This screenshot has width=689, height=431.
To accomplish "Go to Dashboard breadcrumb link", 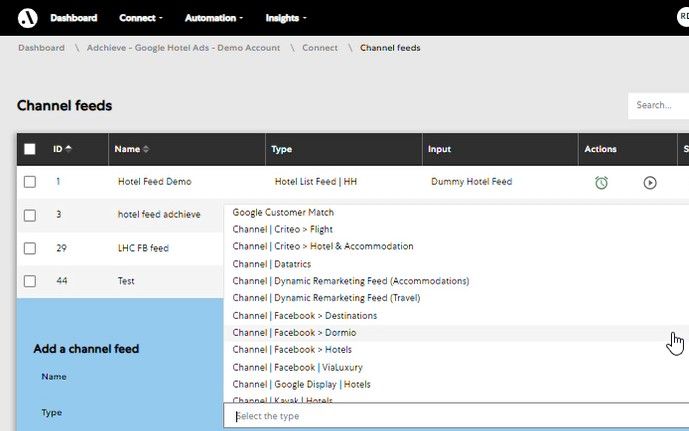I will 41,48.
